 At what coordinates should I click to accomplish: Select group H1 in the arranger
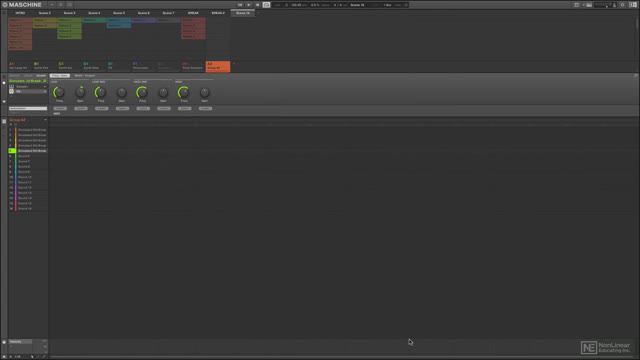tap(193, 66)
